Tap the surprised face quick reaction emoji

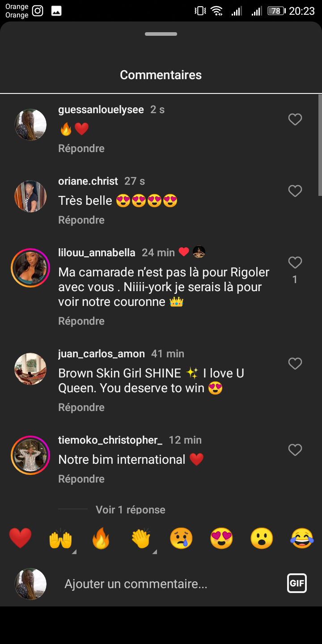(262, 538)
